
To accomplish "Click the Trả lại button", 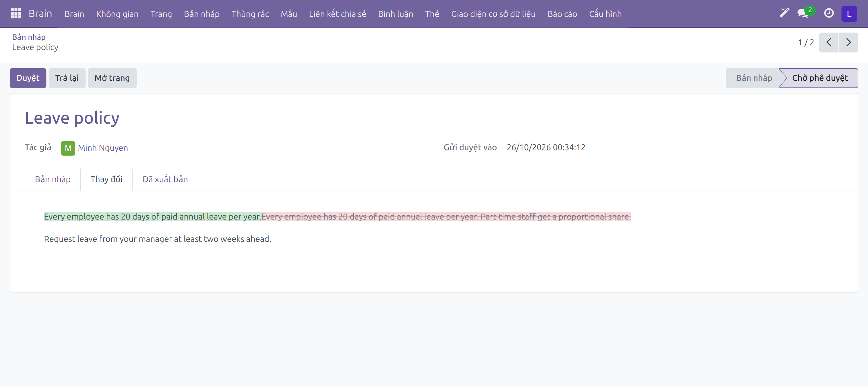I will coord(67,78).
